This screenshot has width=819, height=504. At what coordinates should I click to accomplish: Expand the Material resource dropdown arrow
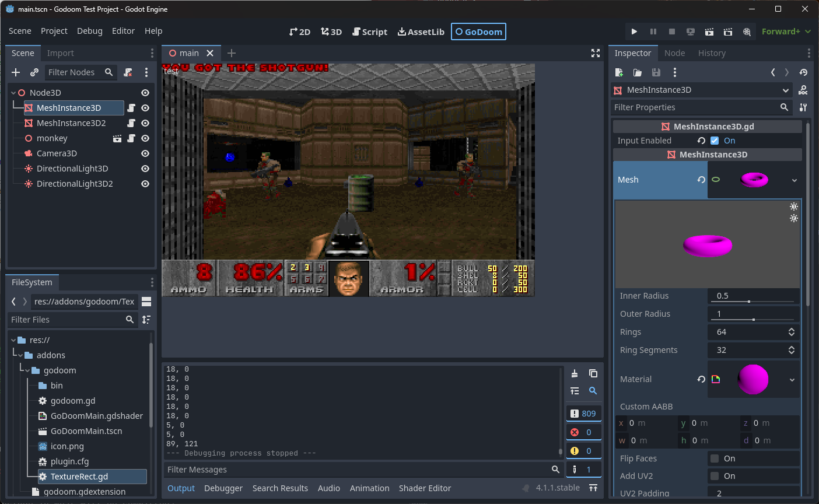pyautogui.click(x=792, y=380)
